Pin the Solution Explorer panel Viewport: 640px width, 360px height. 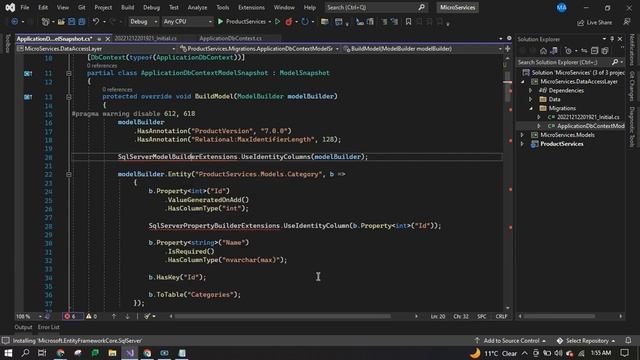(612, 39)
